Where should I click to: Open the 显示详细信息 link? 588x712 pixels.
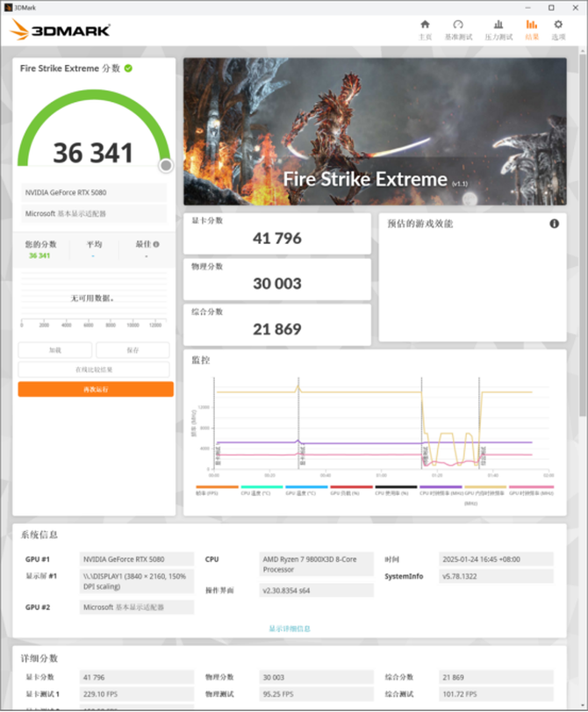click(290, 629)
